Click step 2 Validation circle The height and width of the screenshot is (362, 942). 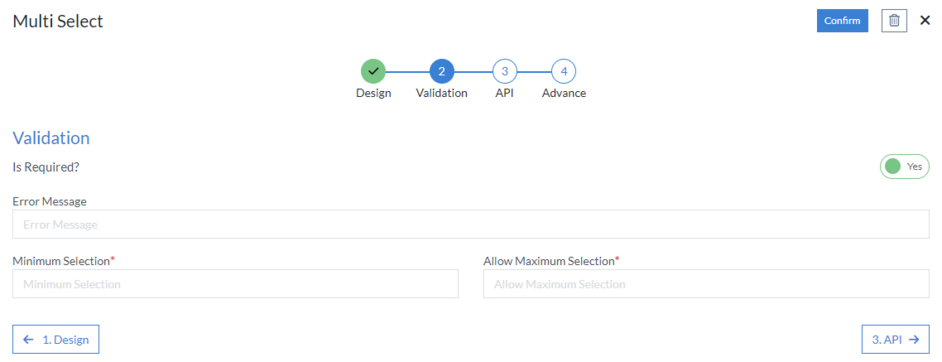click(x=442, y=71)
